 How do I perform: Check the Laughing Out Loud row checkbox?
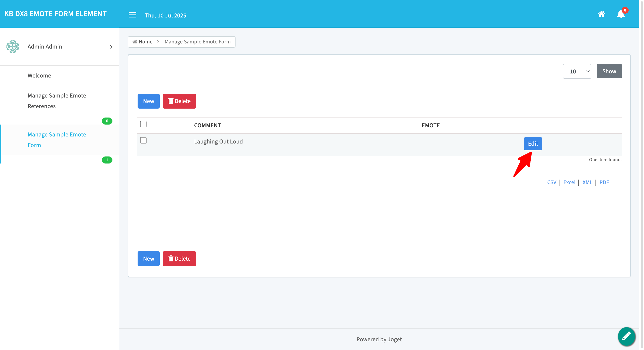143,141
